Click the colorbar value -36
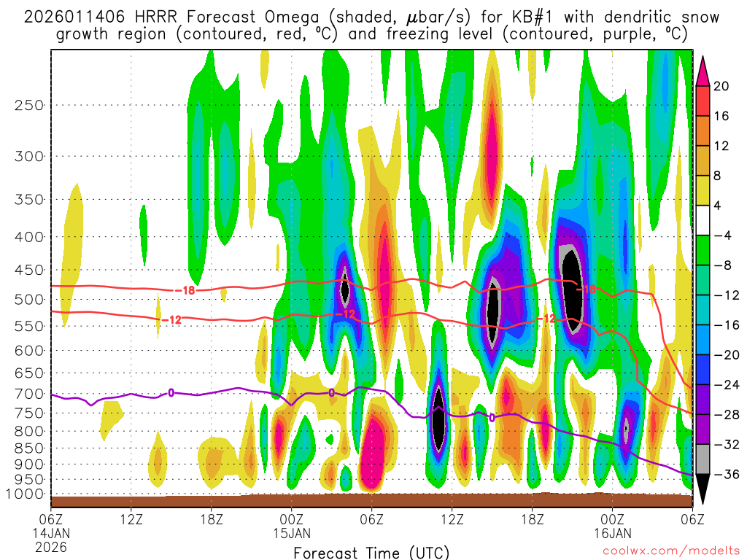The height and width of the screenshot is (560, 747). 726,474
